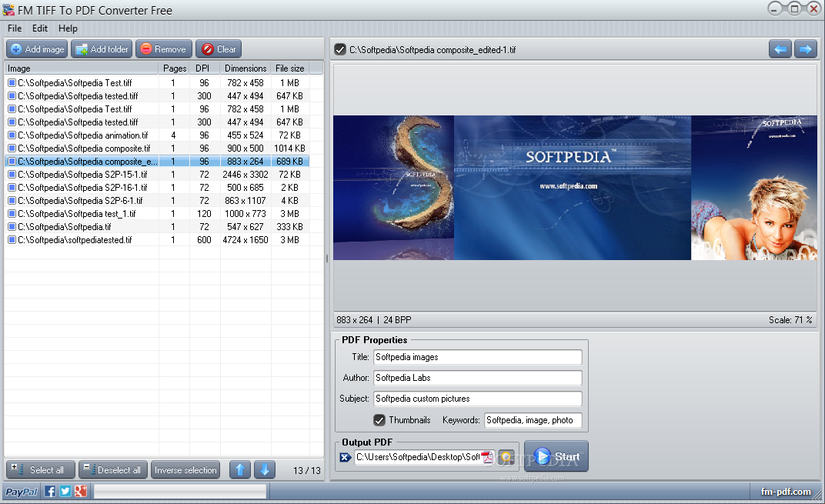Open the Edit menu

click(40, 28)
